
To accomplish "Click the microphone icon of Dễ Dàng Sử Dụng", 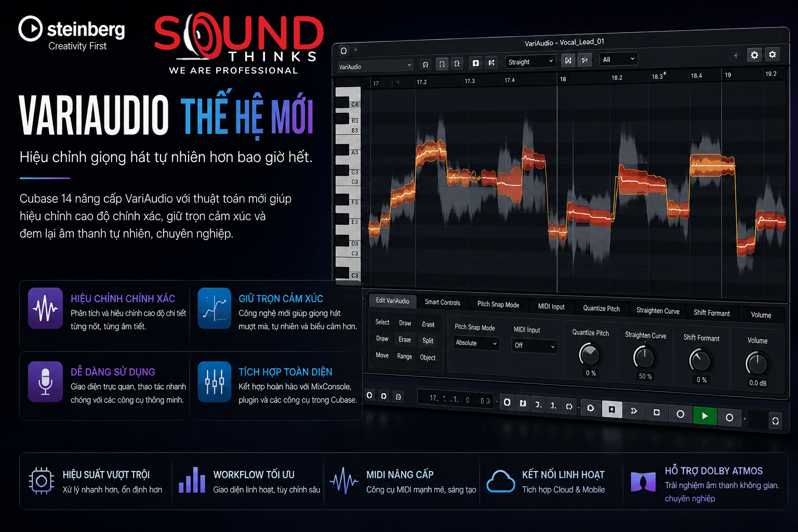I will (45, 382).
